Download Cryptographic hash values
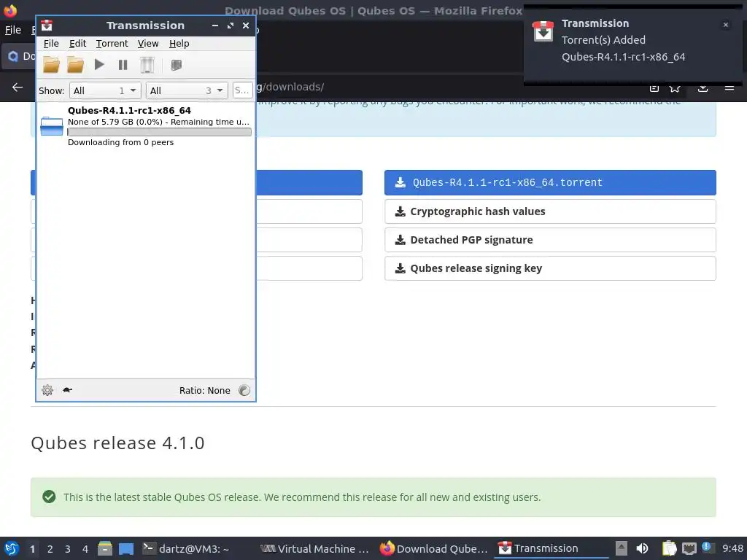 [x=550, y=211]
